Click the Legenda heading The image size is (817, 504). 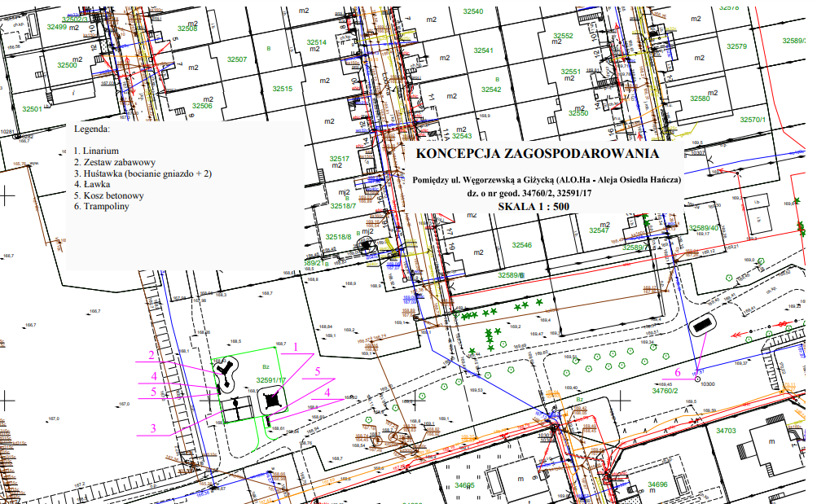pos(91,129)
